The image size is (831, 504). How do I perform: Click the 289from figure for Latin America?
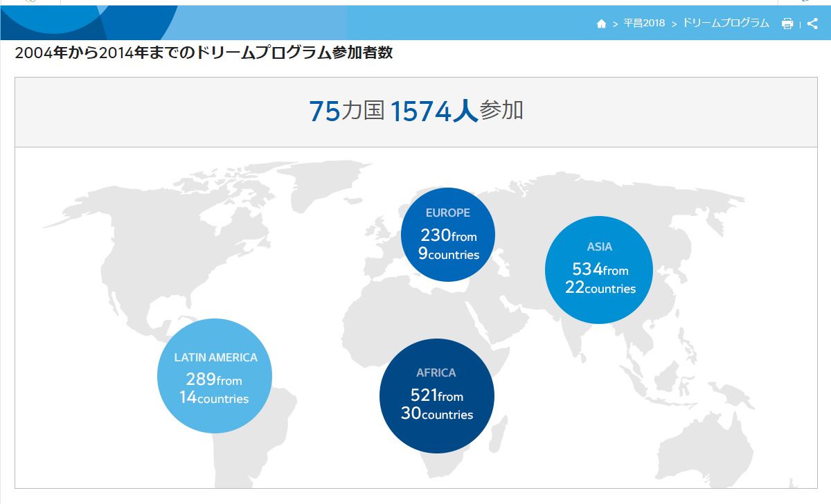[x=214, y=380]
